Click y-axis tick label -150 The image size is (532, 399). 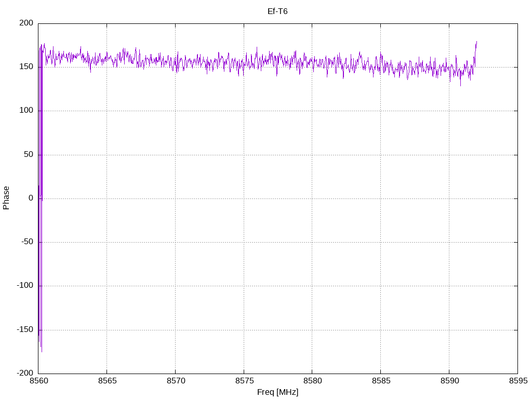25,329
